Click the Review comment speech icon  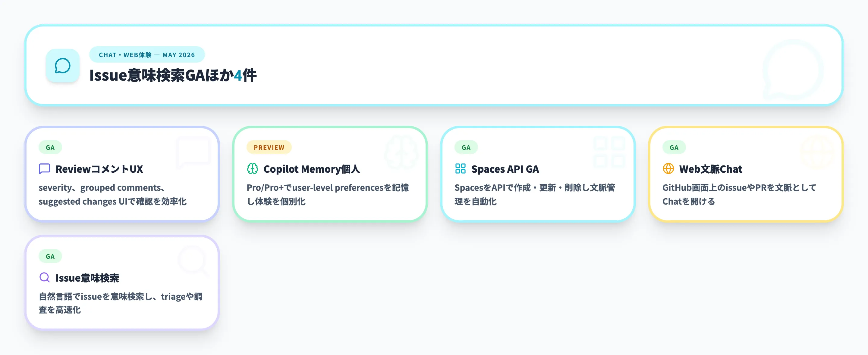pyautogui.click(x=45, y=168)
